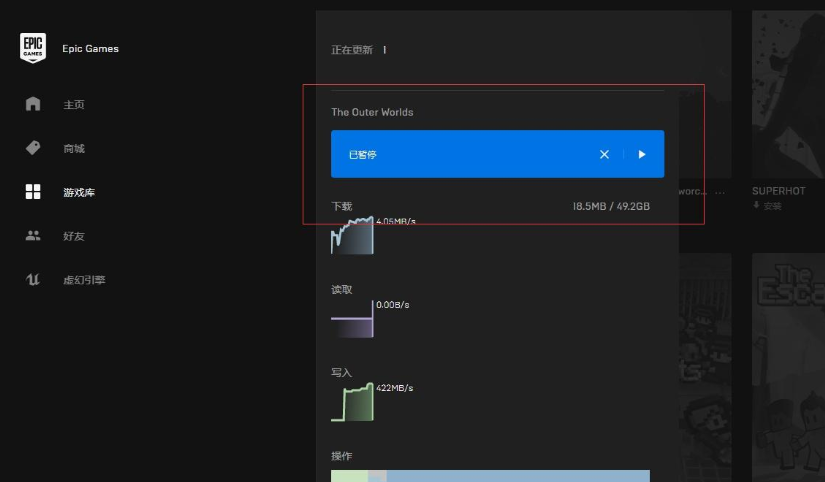Open the 游戏库 library grid icon
This screenshot has width=825, height=482.
pyautogui.click(x=33, y=192)
